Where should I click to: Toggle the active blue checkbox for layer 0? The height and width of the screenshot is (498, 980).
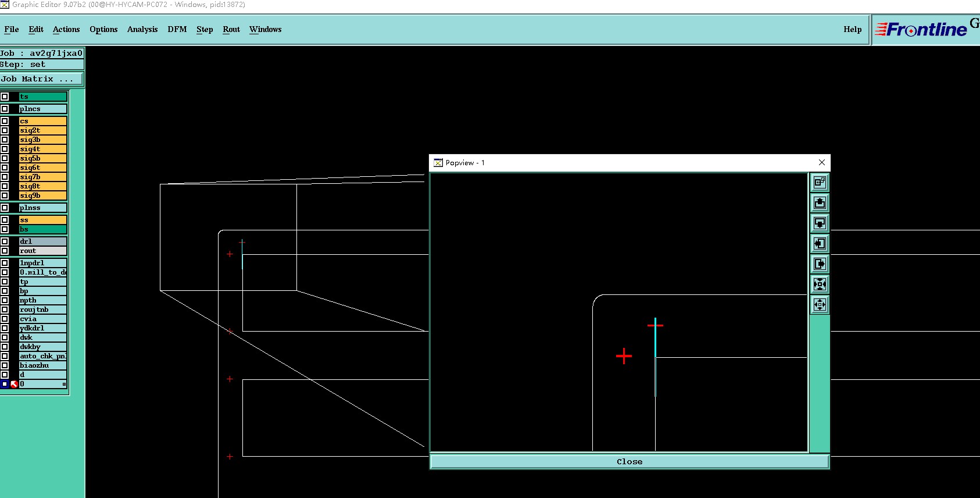pos(5,384)
